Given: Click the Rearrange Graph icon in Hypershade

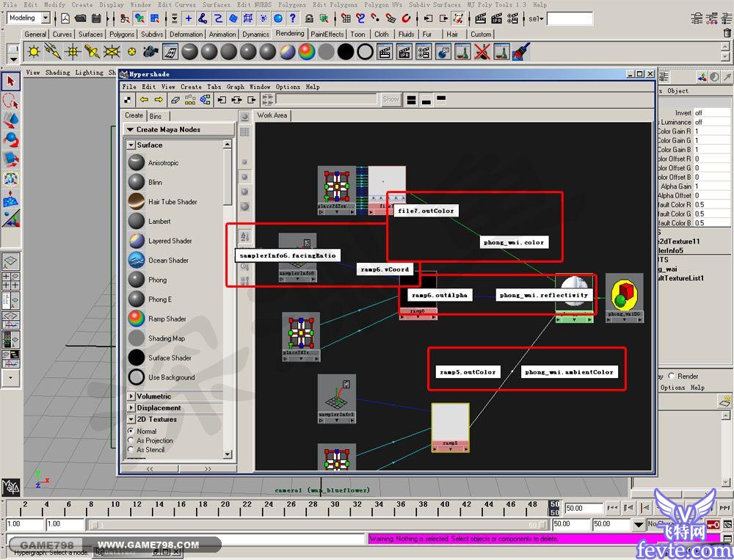Looking at the screenshot, I should pyautogui.click(x=190, y=100).
